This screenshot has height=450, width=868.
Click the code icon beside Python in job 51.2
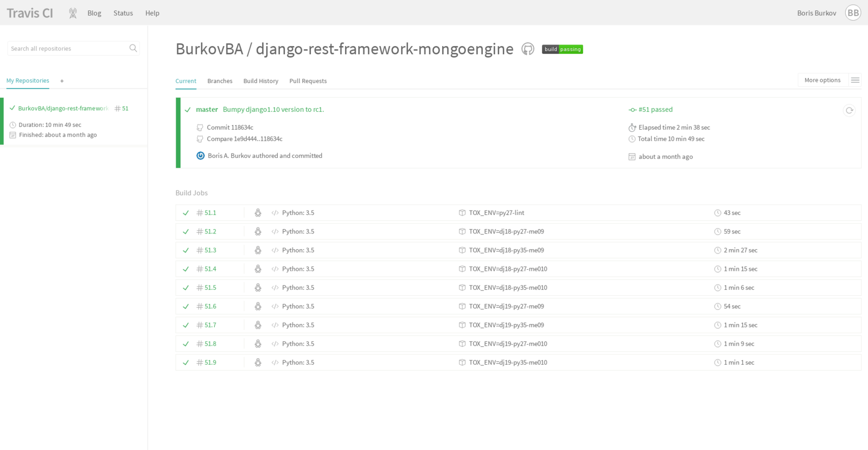[x=275, y=232]
